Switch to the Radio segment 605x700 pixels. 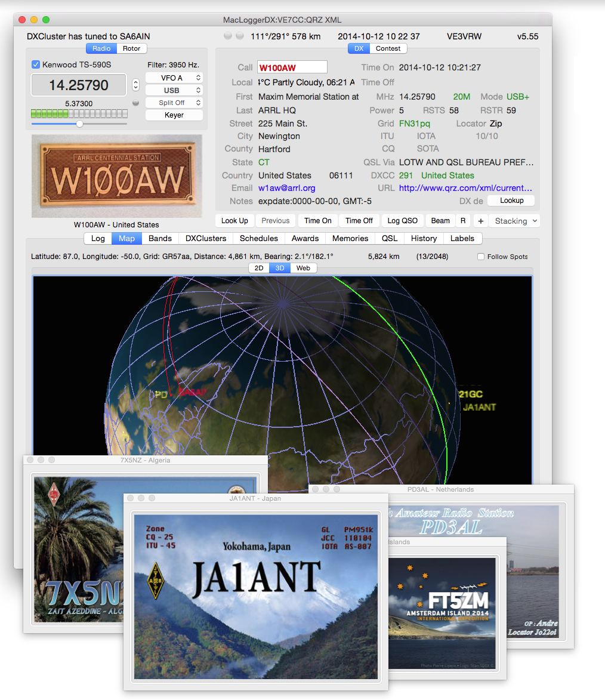101,48
